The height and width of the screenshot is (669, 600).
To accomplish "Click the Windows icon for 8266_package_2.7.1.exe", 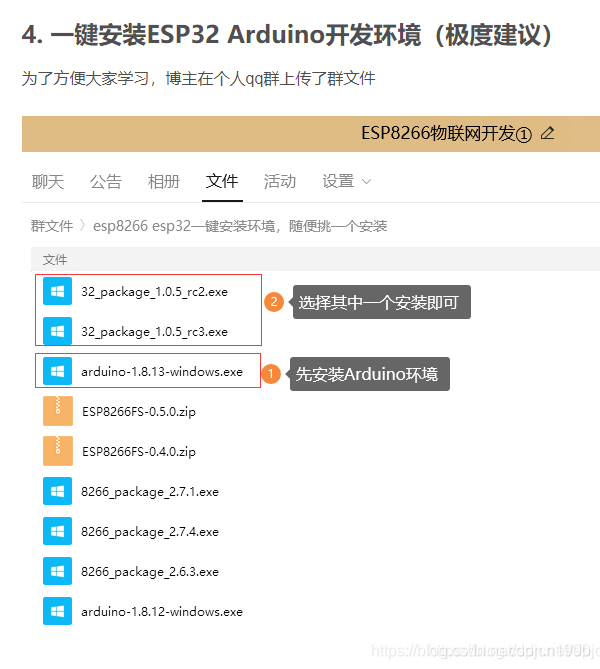I will (x=58, y=491).
